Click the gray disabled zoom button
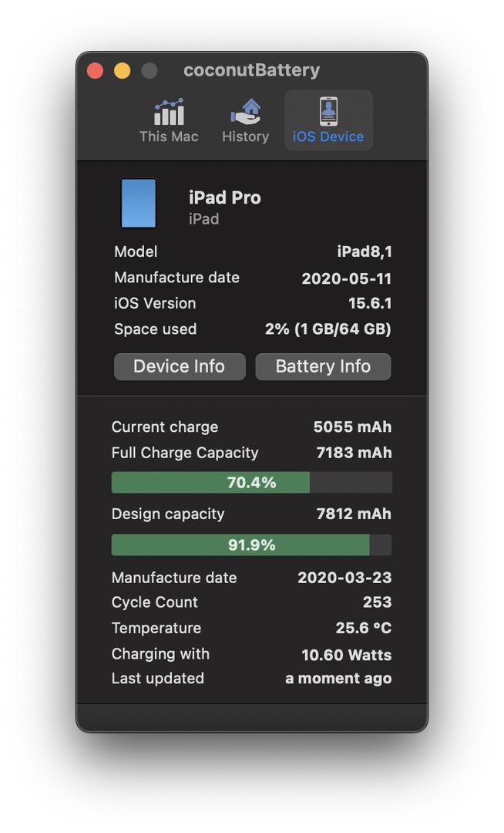Viewport: 504px width, 833px height. [149, 71]
